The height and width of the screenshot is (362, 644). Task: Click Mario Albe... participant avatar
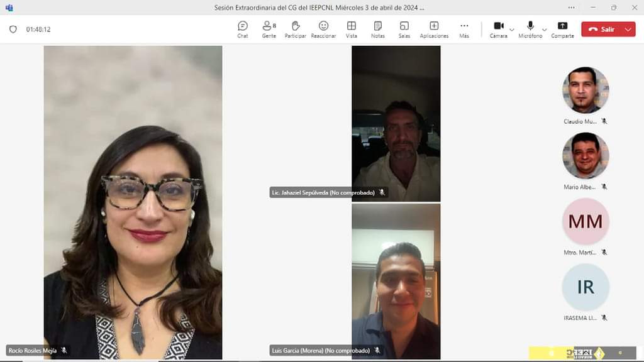[x=586, y=156]
